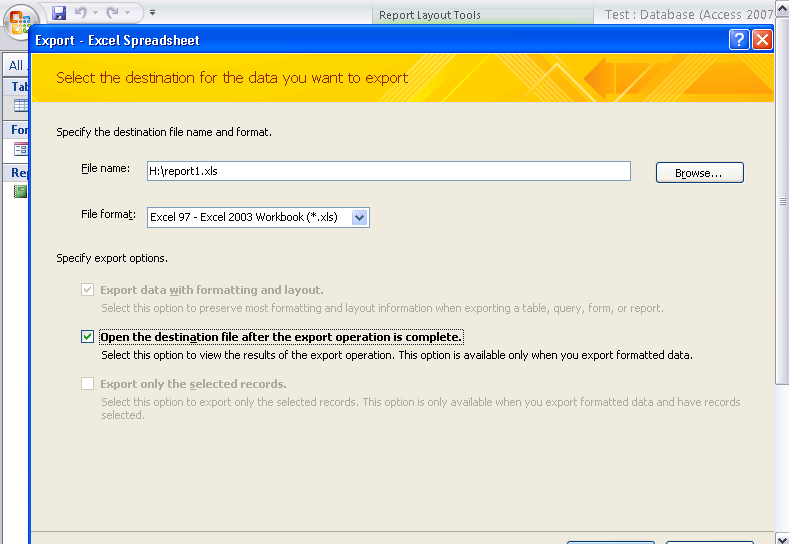Redo with the quick access arrow
The height and width of the screenshot is (544, 789).
[x=112, y=13]
